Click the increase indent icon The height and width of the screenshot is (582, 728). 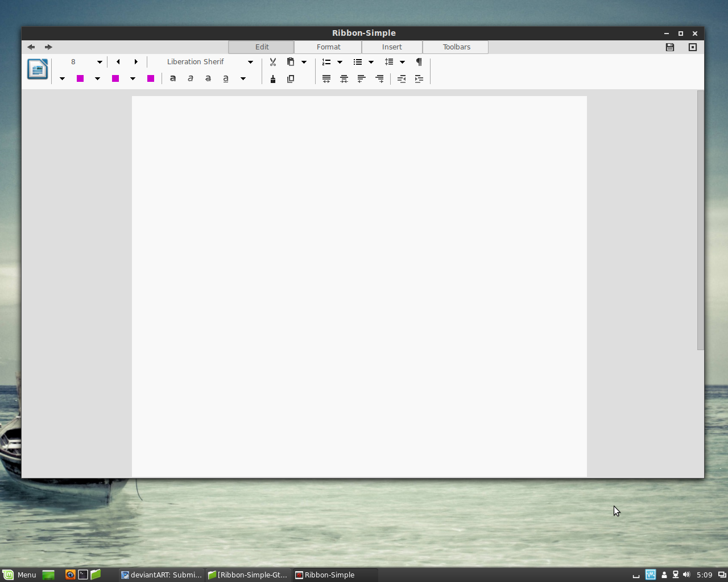pos(419,79)
